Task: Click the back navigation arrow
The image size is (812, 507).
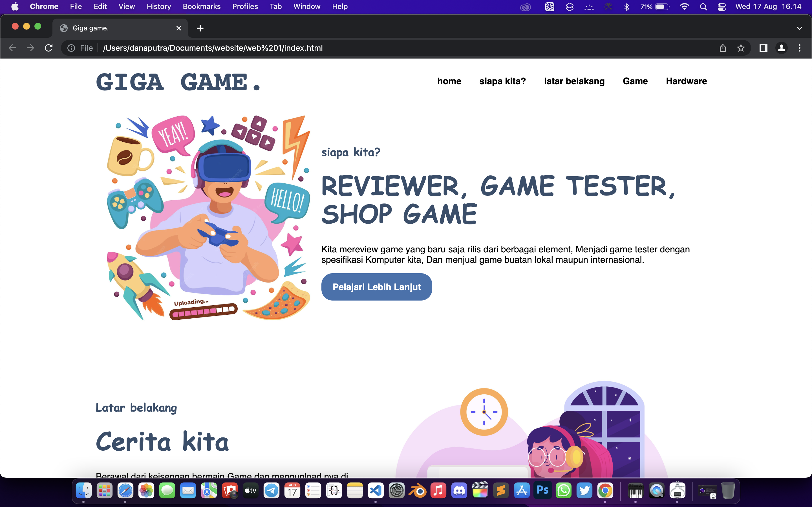Action: pyautogui.click(x=12, y=48)
